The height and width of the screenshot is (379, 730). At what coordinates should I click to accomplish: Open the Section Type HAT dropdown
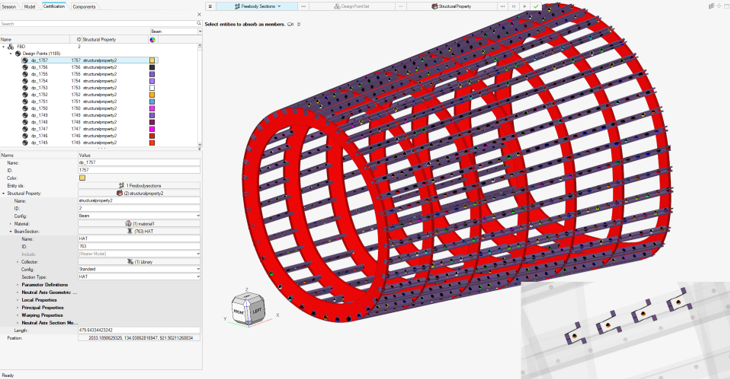pyautogui.click(x=139, y=277)
